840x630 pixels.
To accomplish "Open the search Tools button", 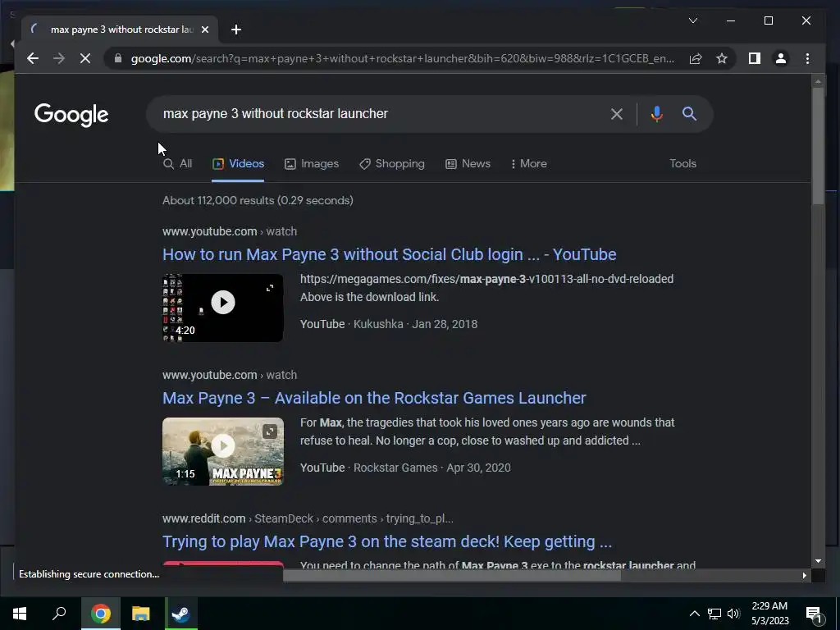I will [x=682, y=164].
